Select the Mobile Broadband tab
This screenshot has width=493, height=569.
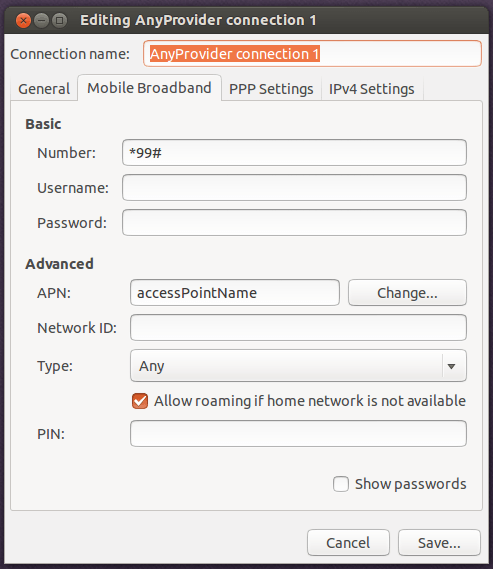click(x=149, y=88)
